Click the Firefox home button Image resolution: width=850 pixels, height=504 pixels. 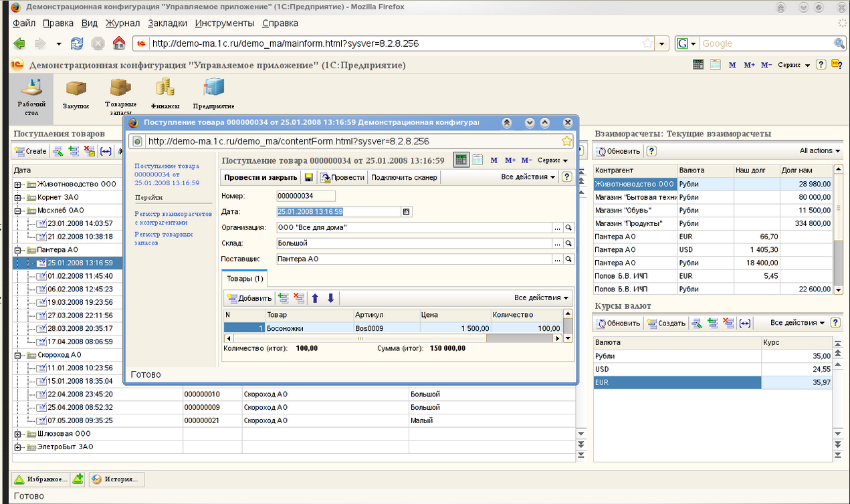pyautogui.click(x=119, y=43)
